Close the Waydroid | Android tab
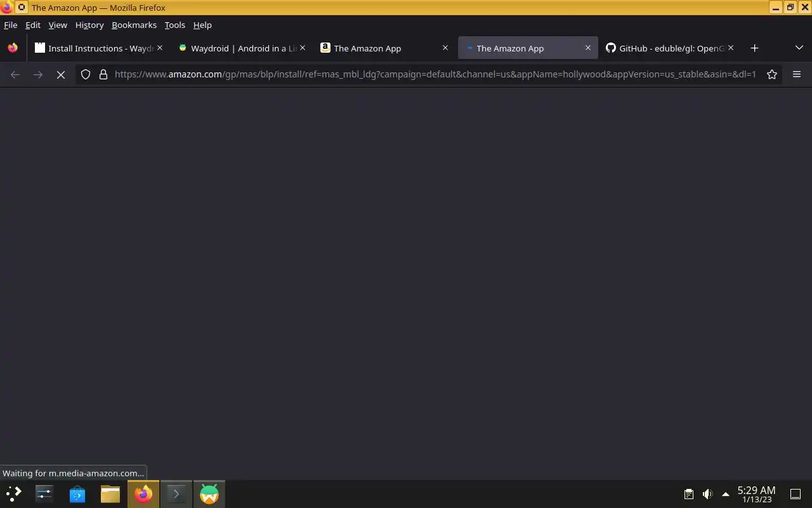 coord(303,48)
